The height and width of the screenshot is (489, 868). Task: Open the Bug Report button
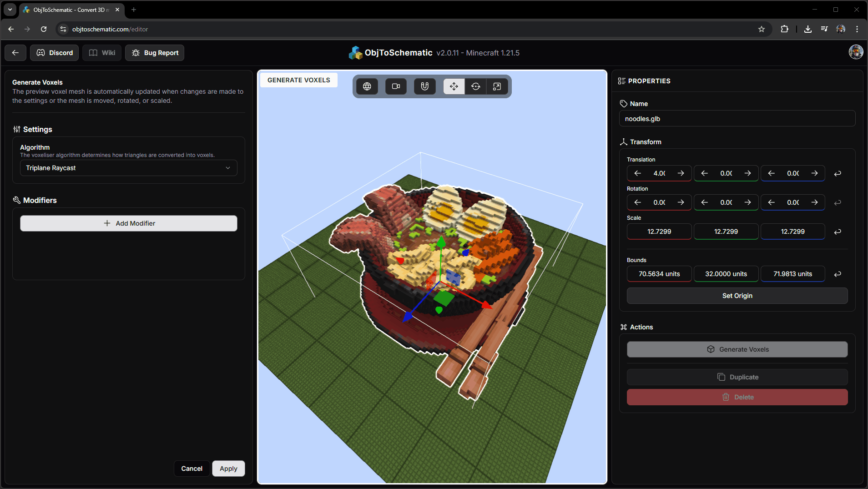click(155, 53)
